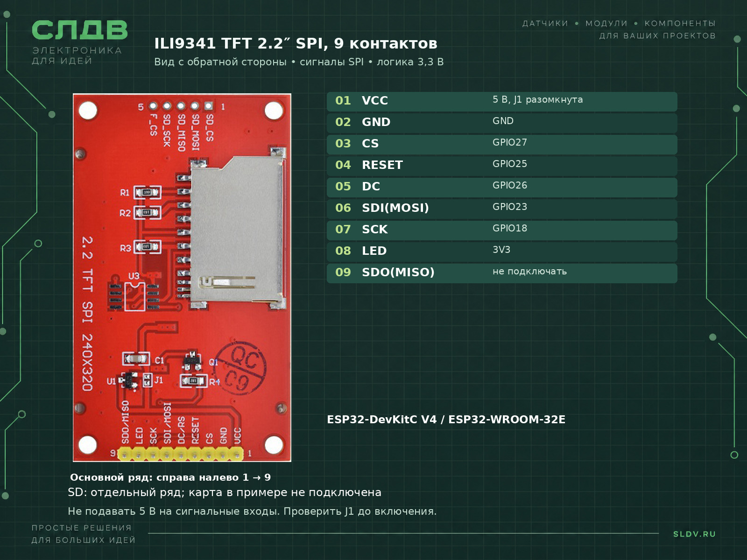Open the SLDV.RU link
The height and width of the screenshot is (560, 747).
pyautogui.click(x=694, y=534)
